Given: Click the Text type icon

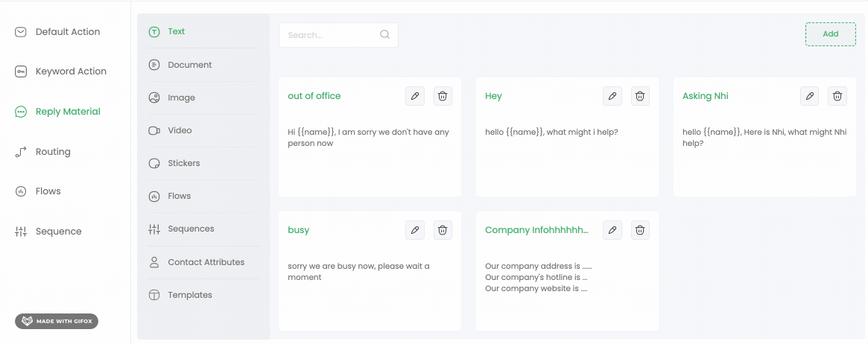Looking at the screenshot, I should coord(154,31).
